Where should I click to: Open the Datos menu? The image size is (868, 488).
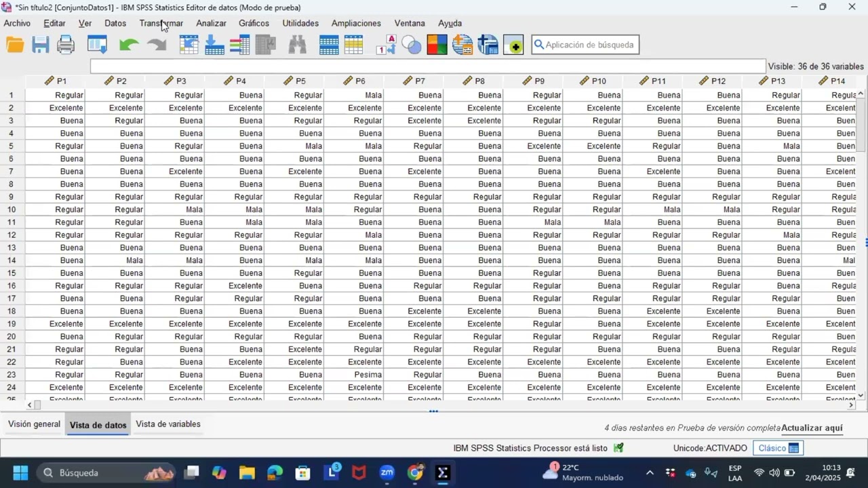click(x=115, y=23)
